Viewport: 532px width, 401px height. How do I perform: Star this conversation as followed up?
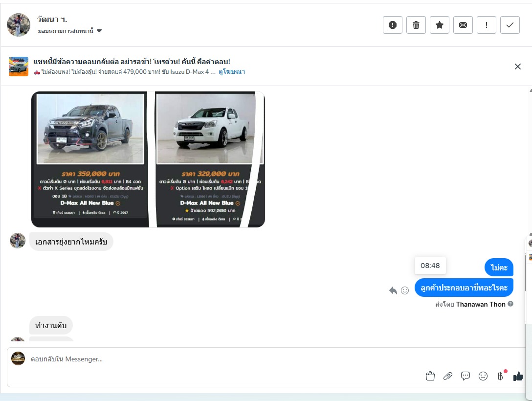click(440, 25)
